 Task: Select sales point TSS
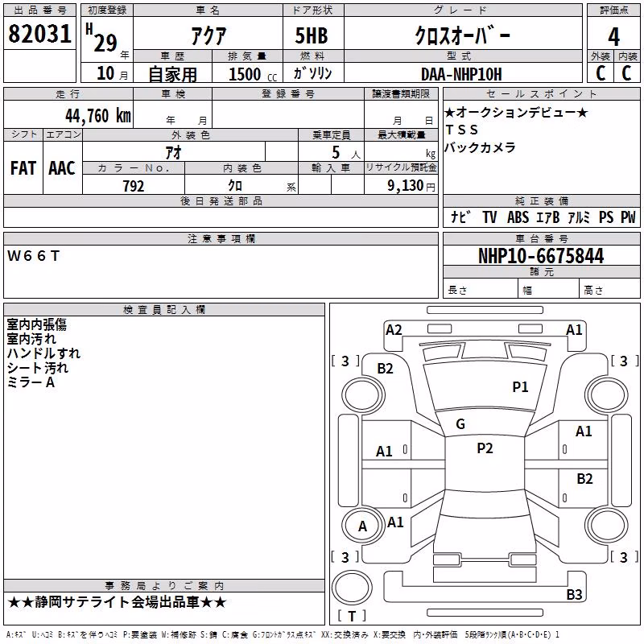pyautogui.click(x=461, y=130)
